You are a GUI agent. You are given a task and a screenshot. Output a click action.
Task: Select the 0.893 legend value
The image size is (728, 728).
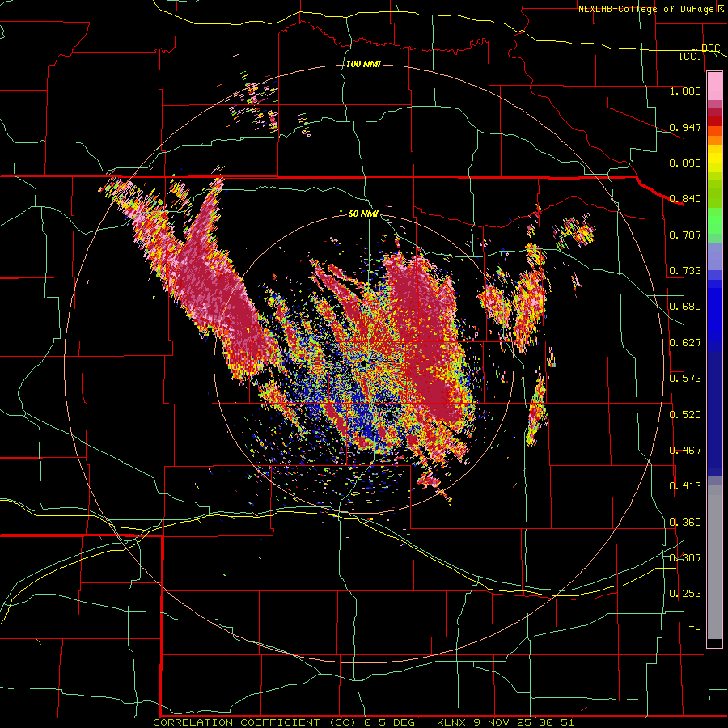coord(685,163)
